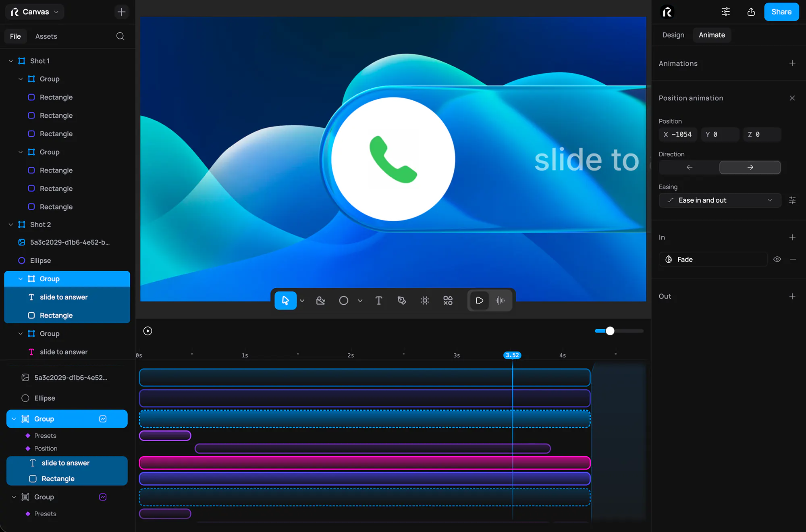Screen dimensions: 806x532
Task: Open the components grid tool
Action: 448,301
